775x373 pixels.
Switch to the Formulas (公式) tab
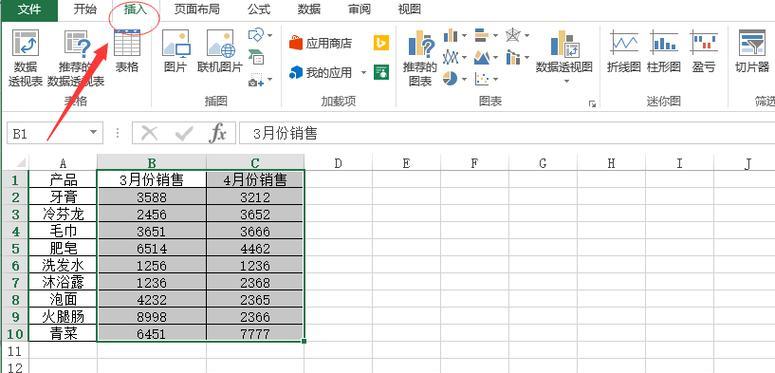259,9
